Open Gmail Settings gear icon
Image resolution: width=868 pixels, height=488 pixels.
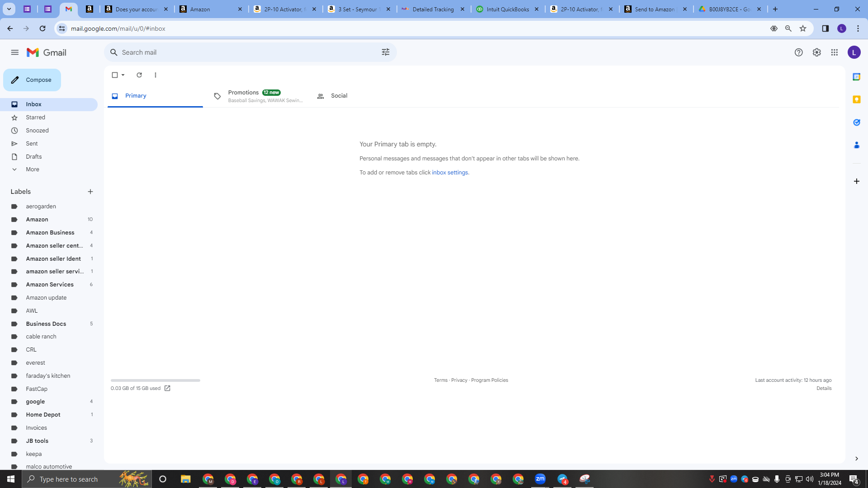click(816, 52)
